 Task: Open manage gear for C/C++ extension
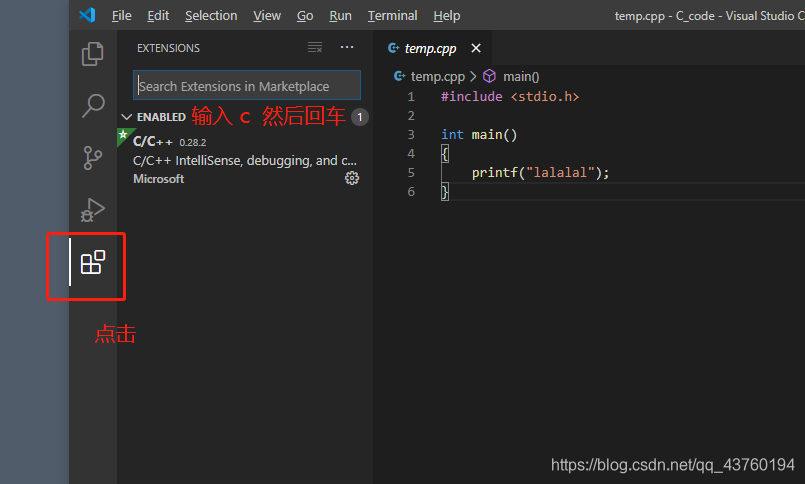pos(352,178)
